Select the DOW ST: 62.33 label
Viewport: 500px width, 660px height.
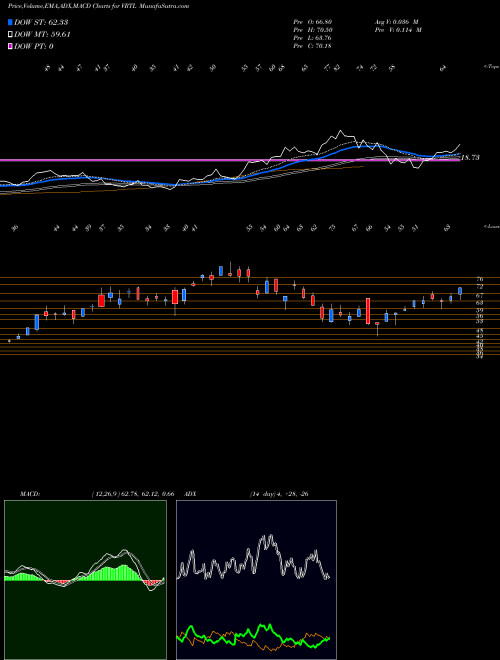pyautogui.click(x=41, y=22)
